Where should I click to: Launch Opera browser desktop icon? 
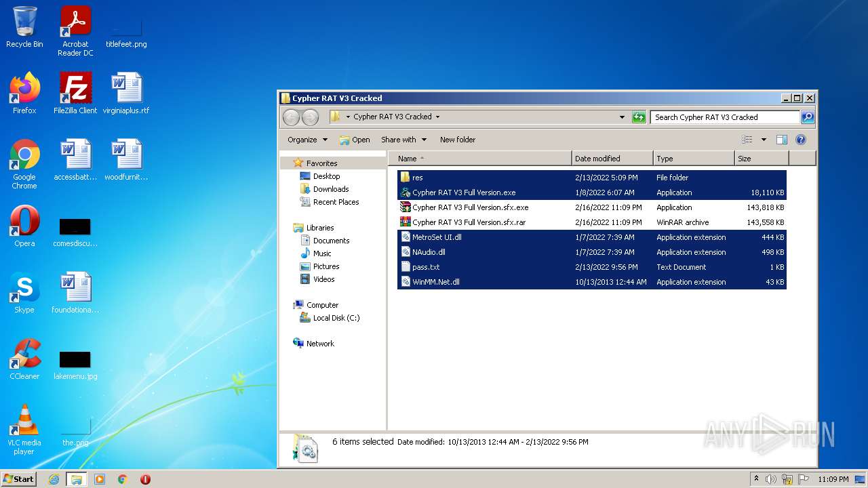click(x=24, y=226)
